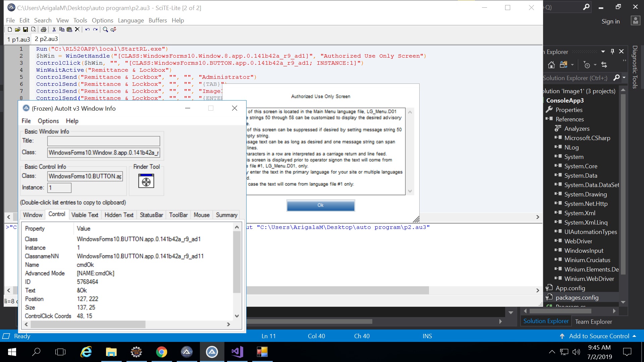
Task: Expand the Pending Changes Filter dropdown arrow
Action: coord(595,65)
